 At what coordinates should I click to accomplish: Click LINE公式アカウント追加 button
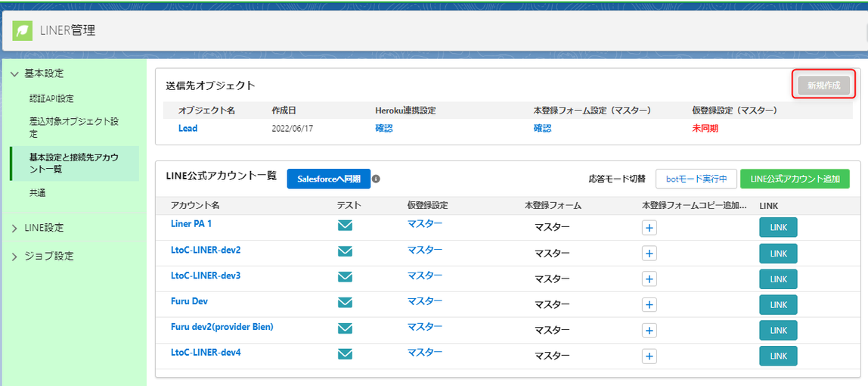795,179
